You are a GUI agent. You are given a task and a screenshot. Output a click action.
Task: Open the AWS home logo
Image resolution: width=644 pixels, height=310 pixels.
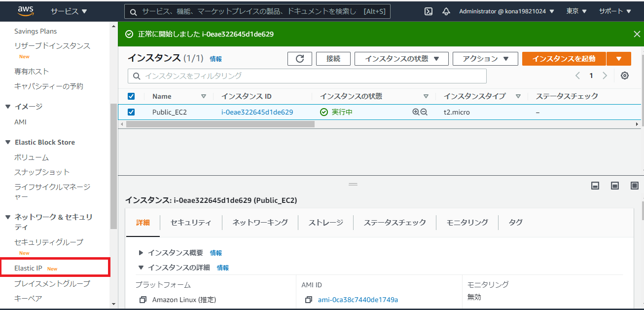[25, 11]
